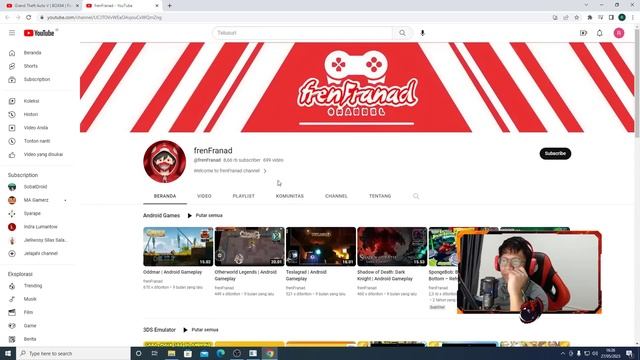Click the browser address bar
640x360 pixels.
point(294,18)
